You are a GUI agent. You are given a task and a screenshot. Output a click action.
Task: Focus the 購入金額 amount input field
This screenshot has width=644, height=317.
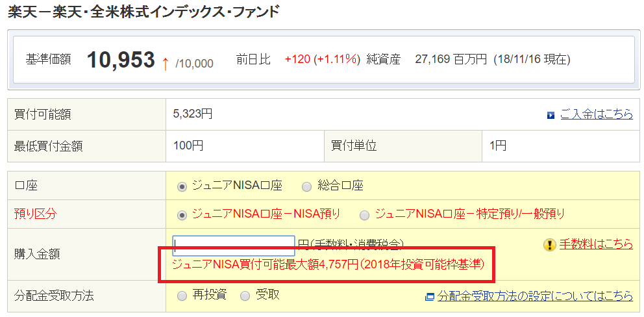pyautogui.click(x=233, y=246)
